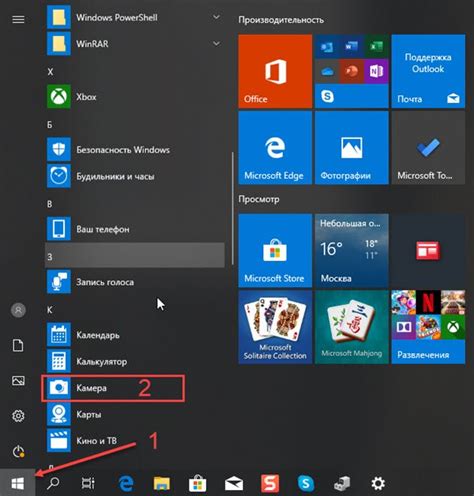Launch Безопасность Windows
The image size is (474, 496).
pyautogui.click(x=135, y=150)
